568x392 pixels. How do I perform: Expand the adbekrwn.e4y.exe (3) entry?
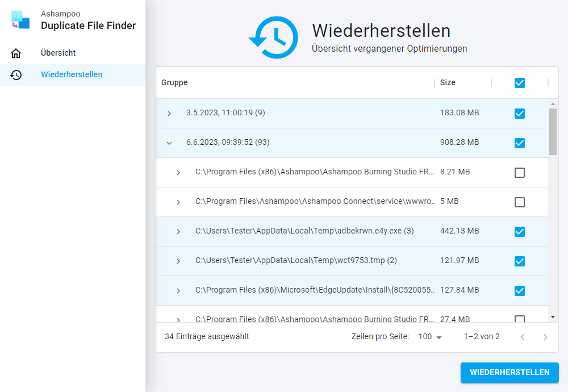point(178,231)
